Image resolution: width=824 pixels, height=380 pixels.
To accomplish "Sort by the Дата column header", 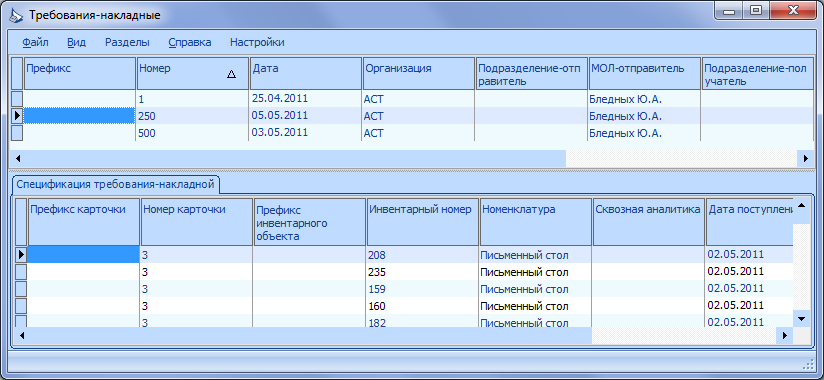I will (306, 73).
